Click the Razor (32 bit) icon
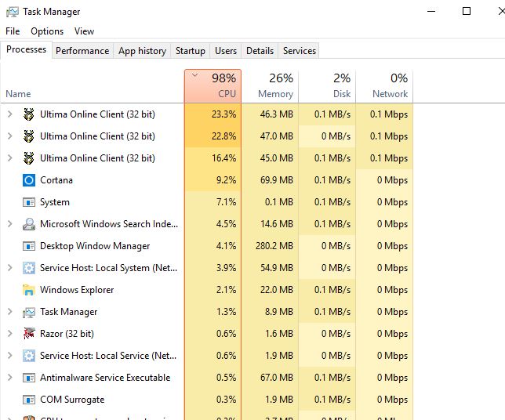Screen dimensions: 505x420 [29, 334]
